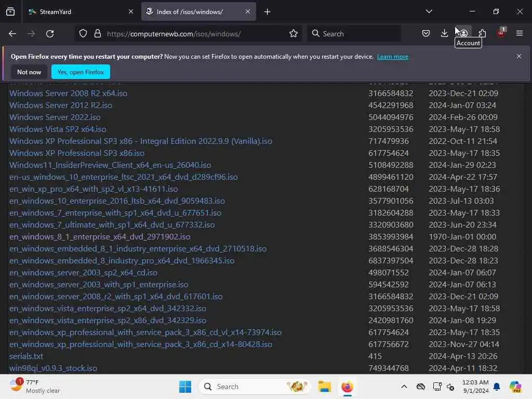Open en_windows_embedded_8_1_industry_enterprise iso
The width and height of the screenshot is (532, 399).
click(x=138, y=249)
